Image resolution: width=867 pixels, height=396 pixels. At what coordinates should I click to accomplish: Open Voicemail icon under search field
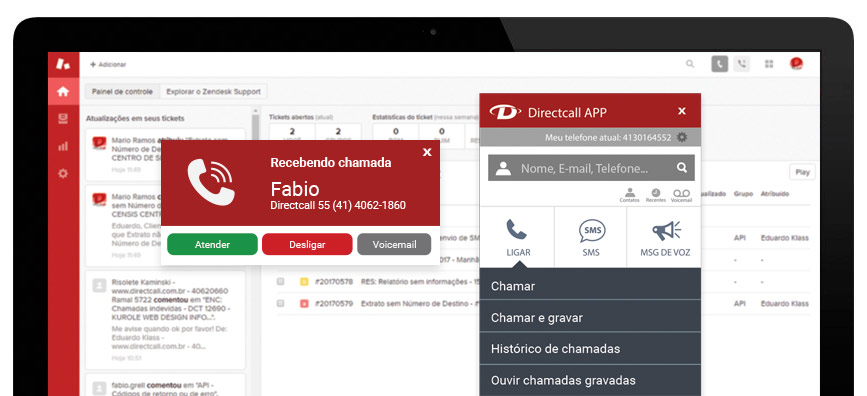point(681,195)
